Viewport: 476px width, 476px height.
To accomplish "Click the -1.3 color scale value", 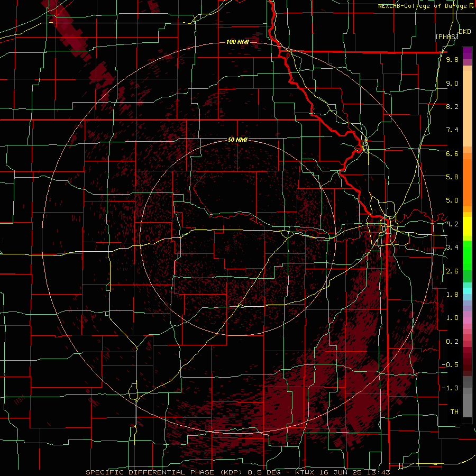I will click(x=450, y=388).
